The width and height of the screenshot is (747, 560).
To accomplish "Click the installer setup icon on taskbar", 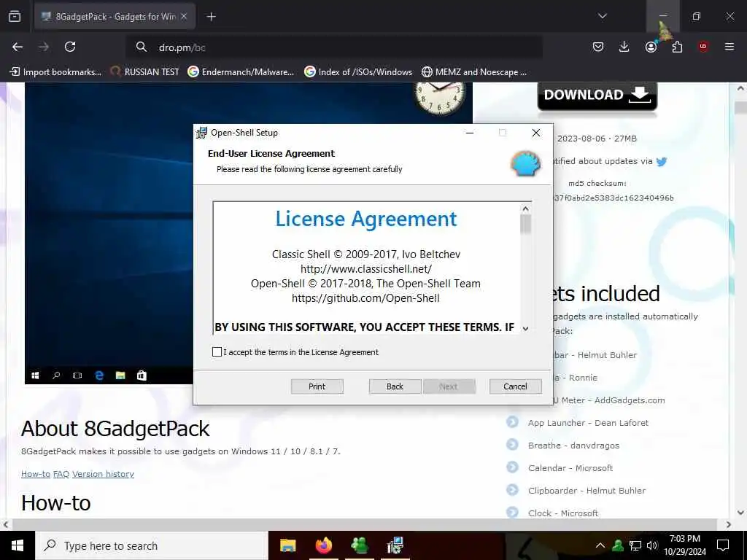I will [395, 545].
